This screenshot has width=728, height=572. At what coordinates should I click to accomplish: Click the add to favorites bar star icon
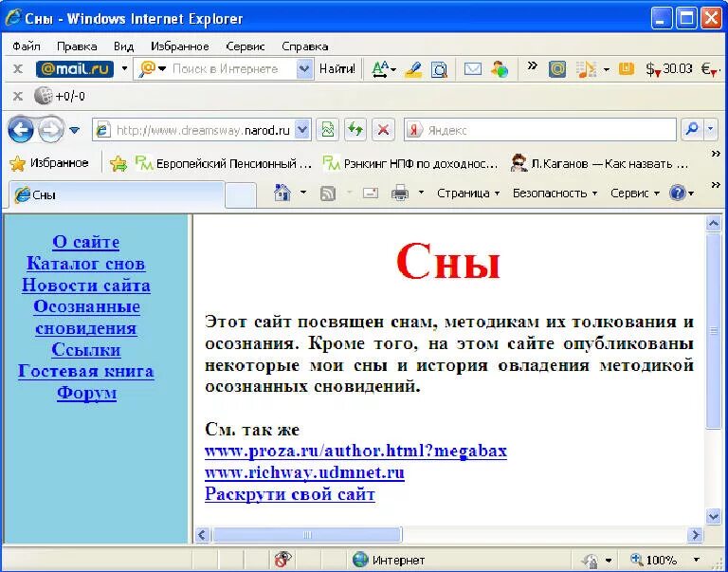118,163
